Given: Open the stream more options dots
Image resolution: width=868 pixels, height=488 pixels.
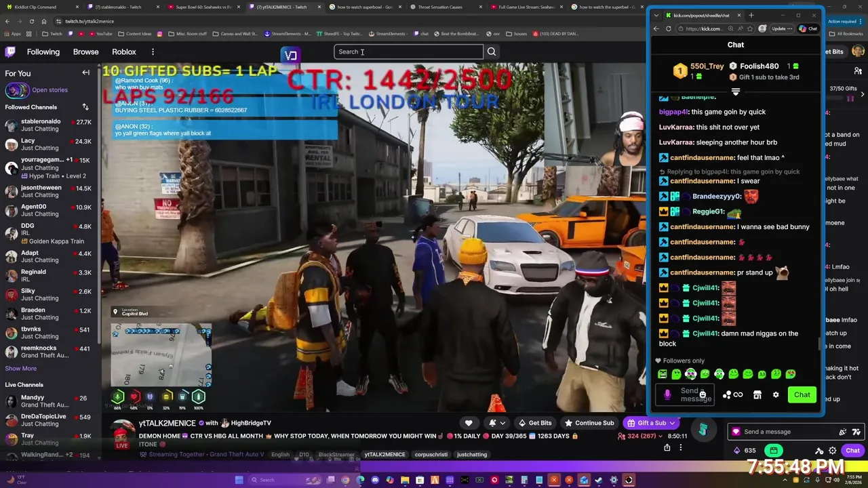Looking at the screenshot, I should [681, 447].
